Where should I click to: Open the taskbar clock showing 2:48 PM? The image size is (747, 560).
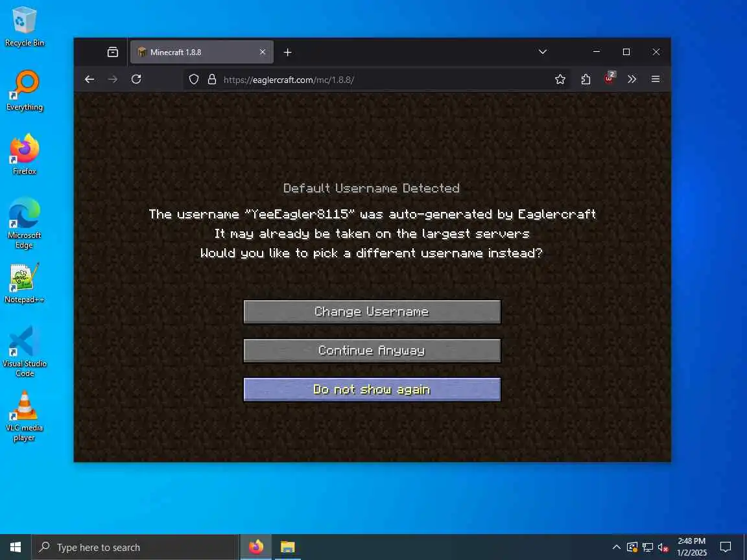tap(693, 547)
